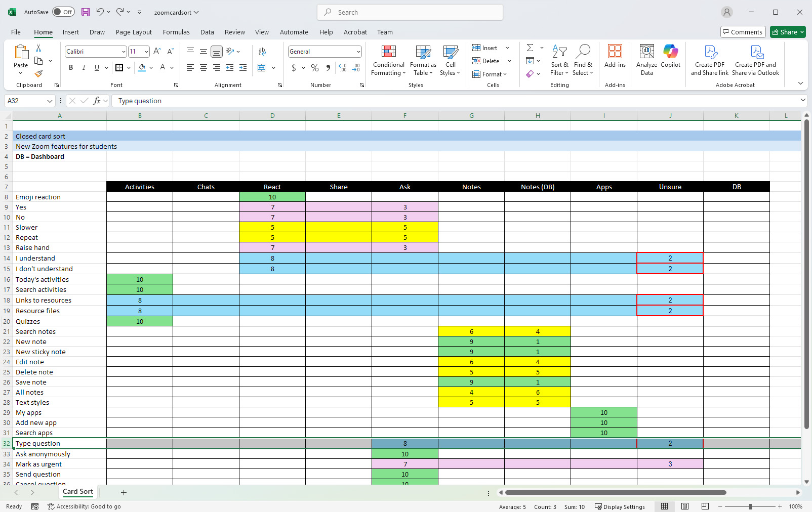The width and height of the screenshot is (812, 512).
Task: Open the Review tab
Action: (x=235, y=32)
